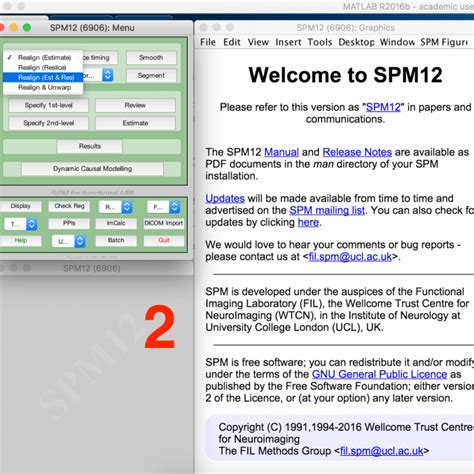474x474 pixels.
Task: Open the SPM mailing list link
Action: [x=327, y=211]
